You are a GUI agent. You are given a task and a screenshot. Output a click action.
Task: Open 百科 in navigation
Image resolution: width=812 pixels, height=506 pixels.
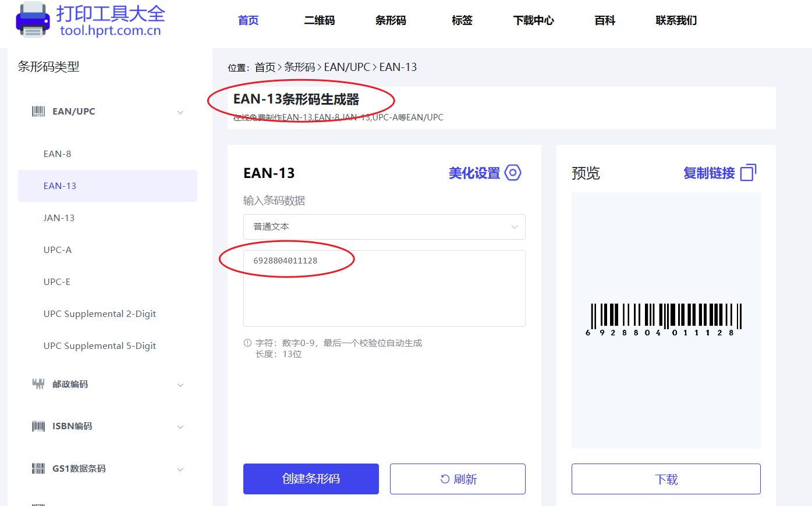click(x=605, y=20)
